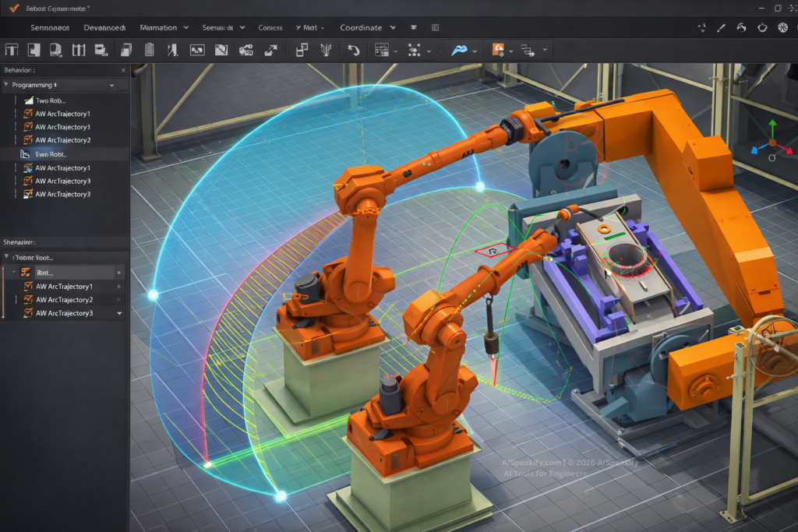Click the orange square toolbar icon
The width and height of the screenshot is (798, 532).
497,50
